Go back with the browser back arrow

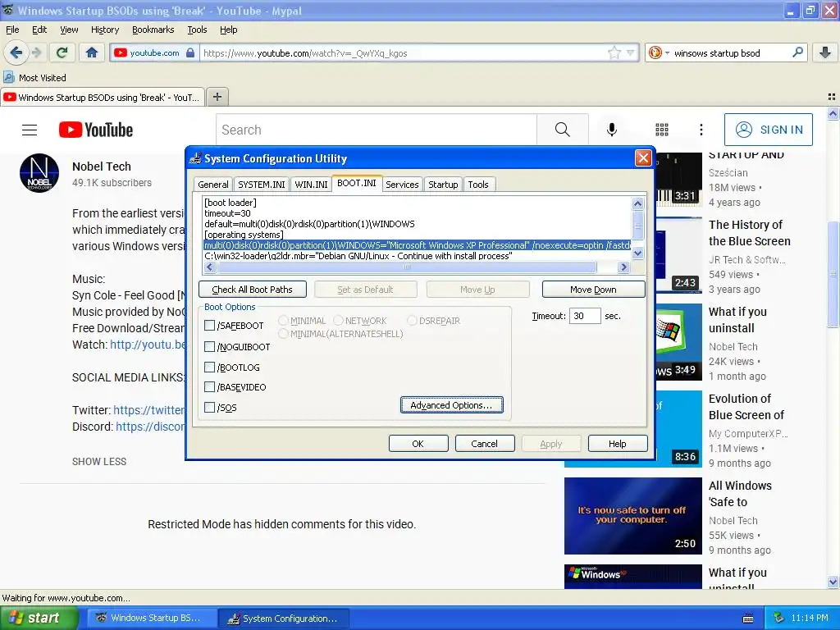(16, 52)
